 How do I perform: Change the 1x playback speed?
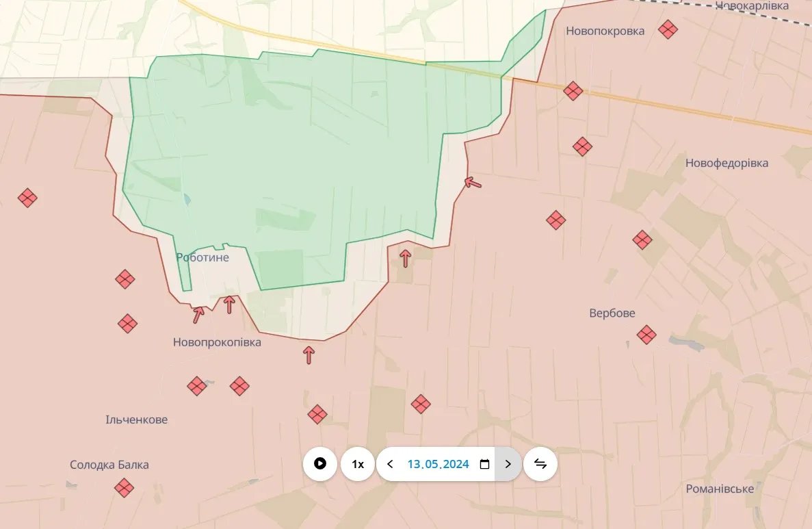click(358, 464)
